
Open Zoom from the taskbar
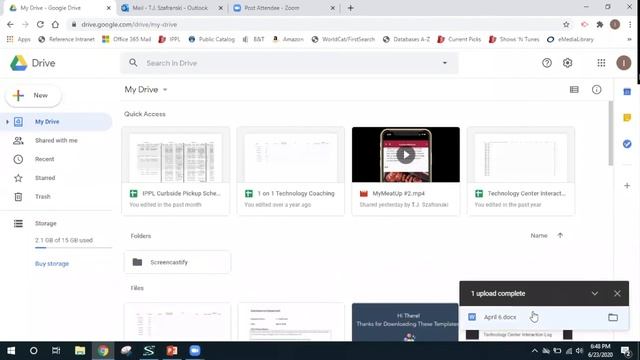pos(195,351)
